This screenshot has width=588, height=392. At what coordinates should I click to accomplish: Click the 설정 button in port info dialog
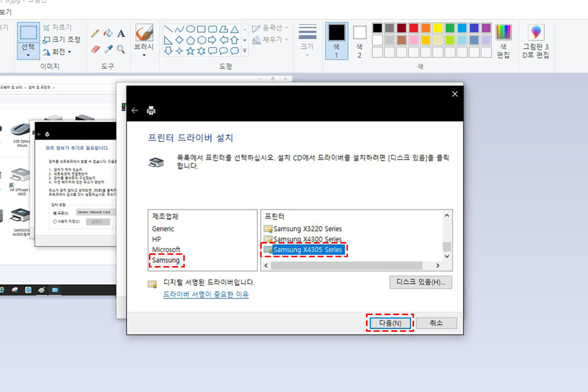coord(98,221)
